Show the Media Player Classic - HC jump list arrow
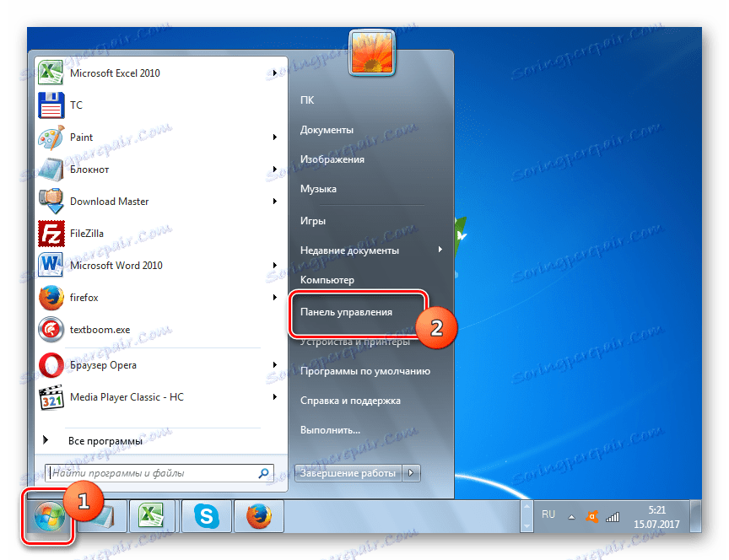 (275, 397)
